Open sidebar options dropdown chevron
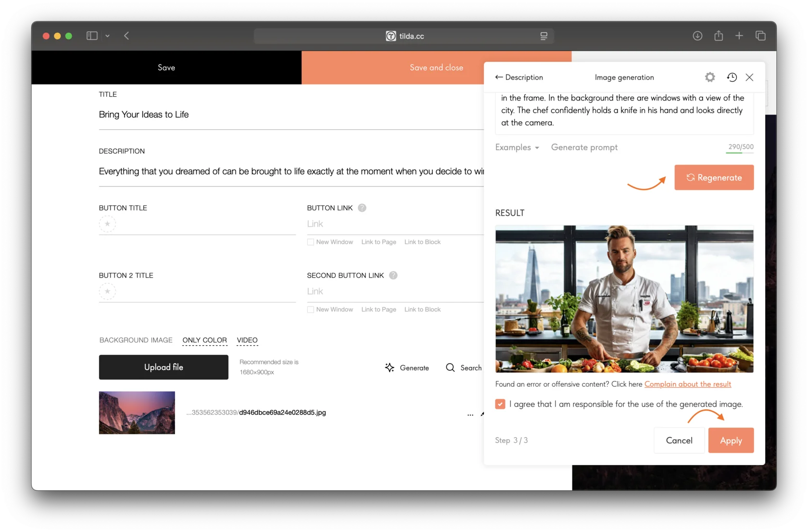 [107, 36]
